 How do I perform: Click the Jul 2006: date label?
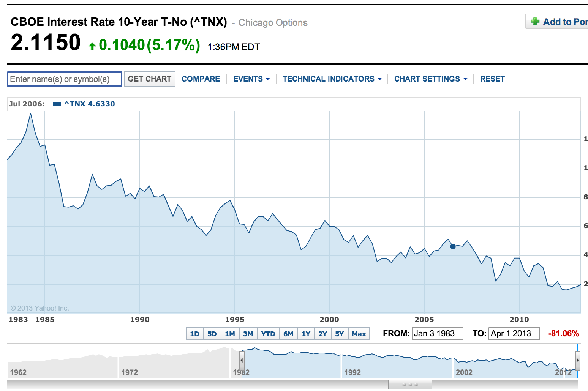tap(27, 104)
